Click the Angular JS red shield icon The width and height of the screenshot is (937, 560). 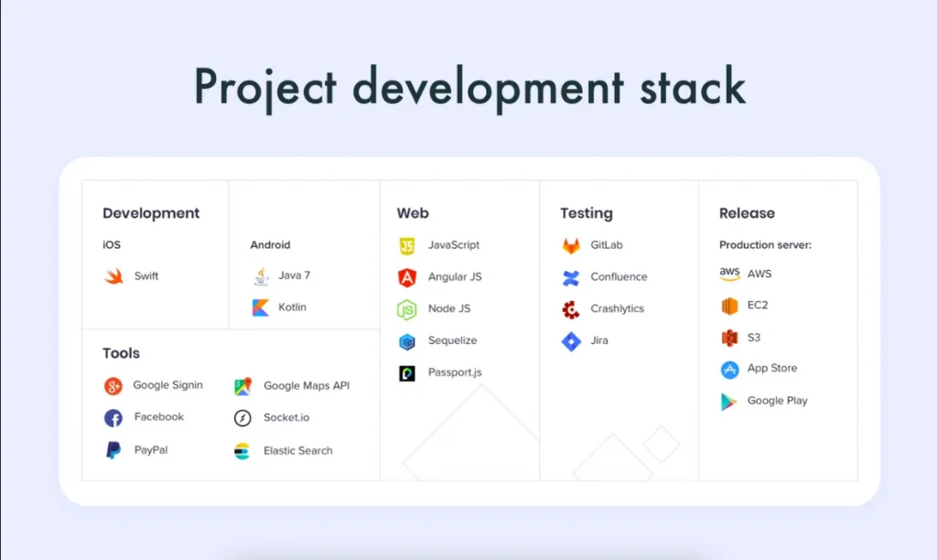[x=407, y=277]
